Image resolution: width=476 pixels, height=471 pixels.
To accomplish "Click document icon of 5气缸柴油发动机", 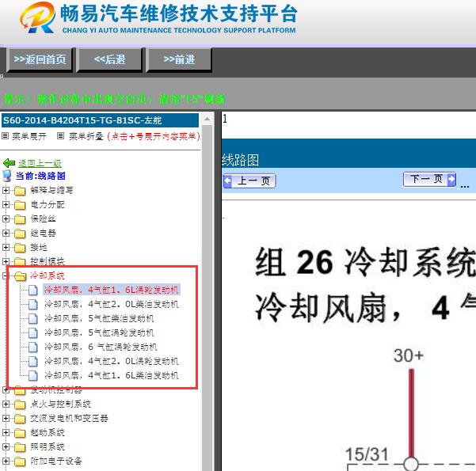I will pyautogui.click(x=33, y=319).
